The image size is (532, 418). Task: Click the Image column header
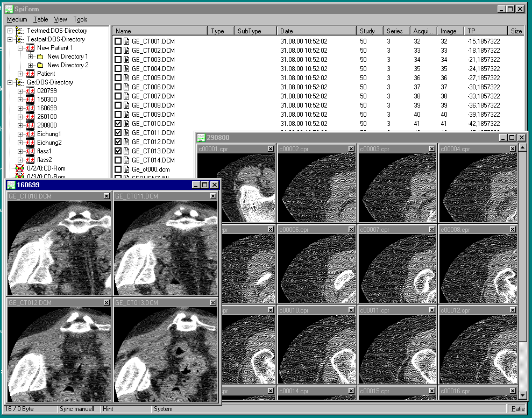(450, 31)
